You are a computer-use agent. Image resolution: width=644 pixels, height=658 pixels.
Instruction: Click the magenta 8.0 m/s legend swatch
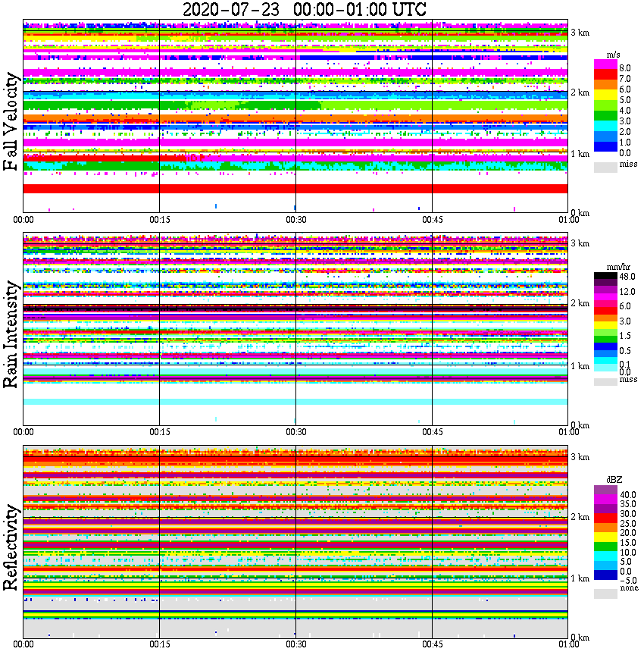[x=605, y=64]
